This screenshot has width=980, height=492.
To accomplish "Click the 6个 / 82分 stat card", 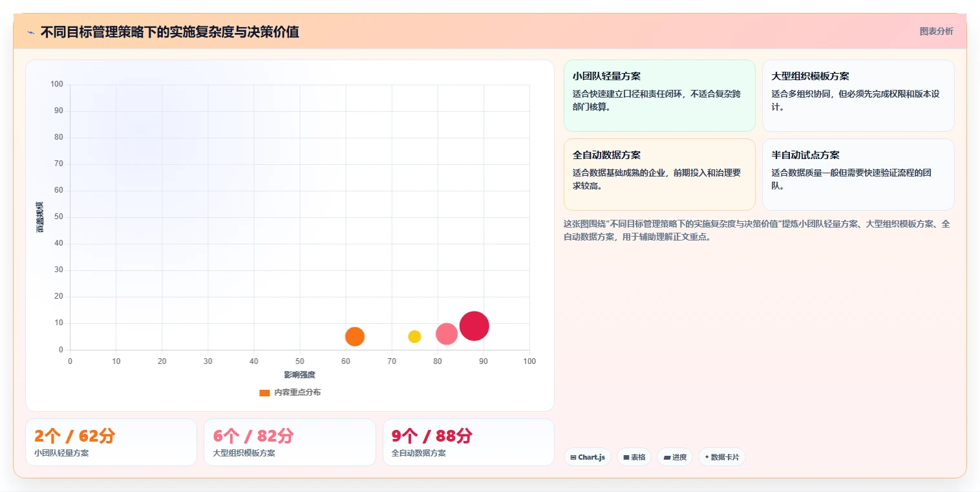I will pyautogui.click(x=290, y=442).
